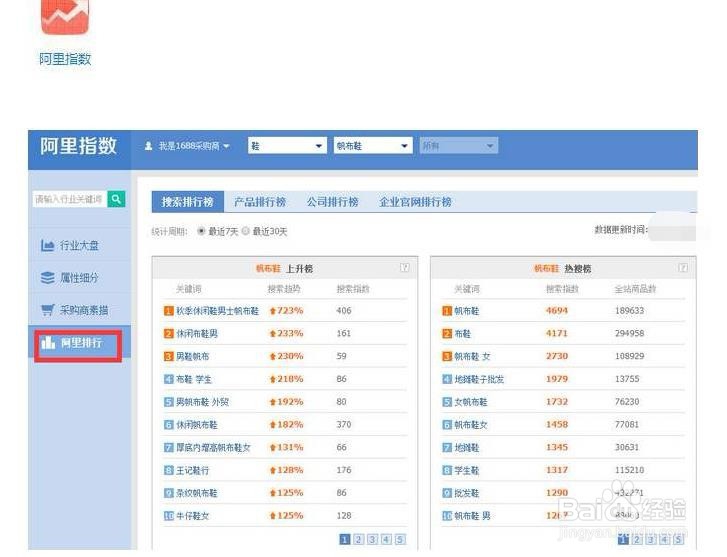Image resolution: width=727 pixels, height=557 pixels.
Task: Open keyword 批发鞋
Action: pos(466,493)
